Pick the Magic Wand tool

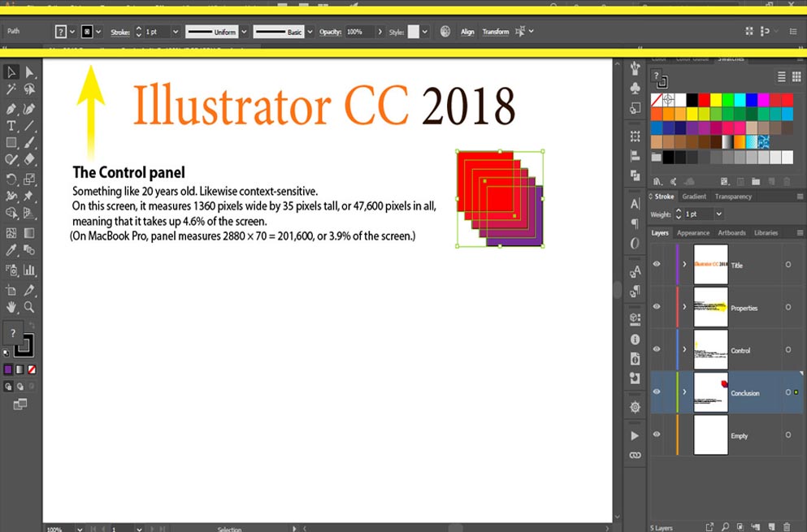pyautogui.click(x=11, y=90)
